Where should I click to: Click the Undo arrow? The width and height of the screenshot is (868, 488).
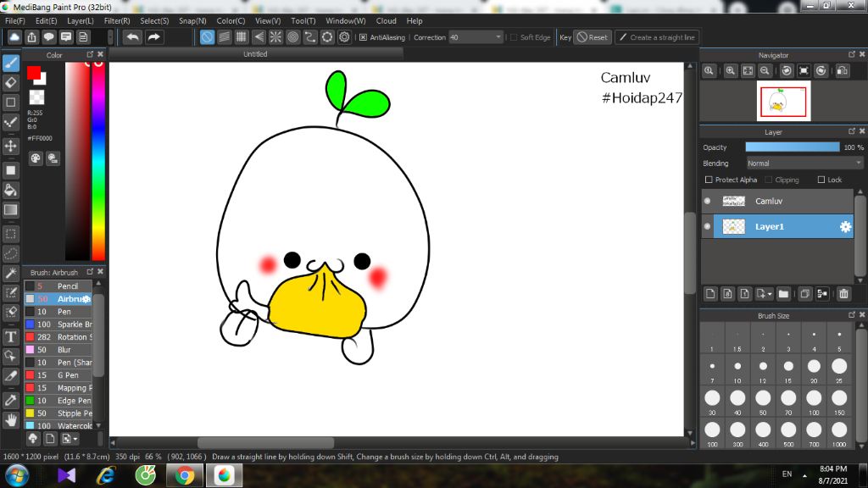coord(132,37)
